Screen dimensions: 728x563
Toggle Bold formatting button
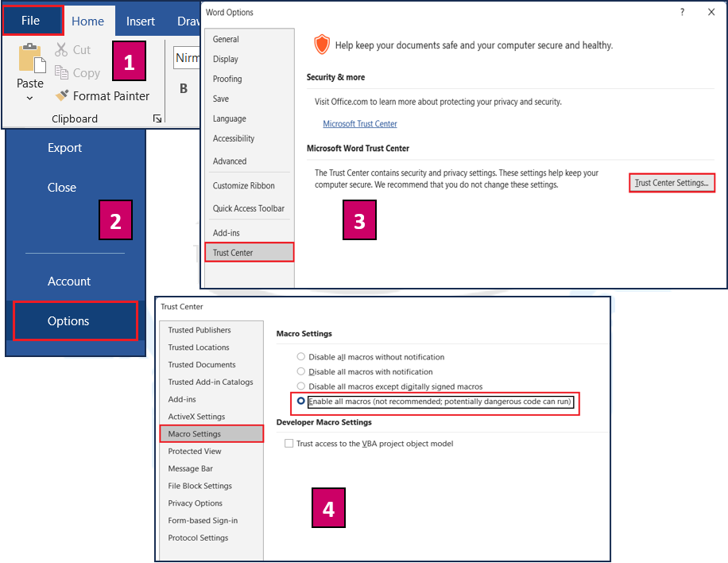point(184,88)
